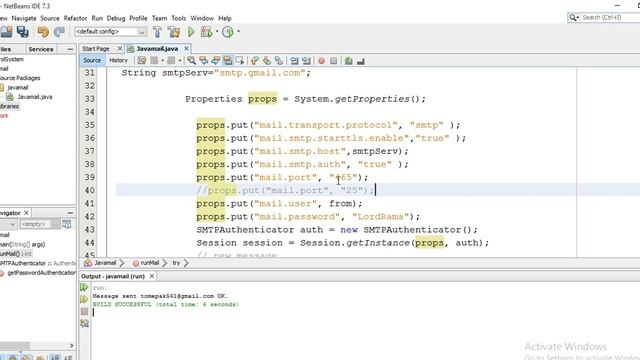This screenshot has height=360, width=640.
Task: Open the Window menu
Action: 202,18
